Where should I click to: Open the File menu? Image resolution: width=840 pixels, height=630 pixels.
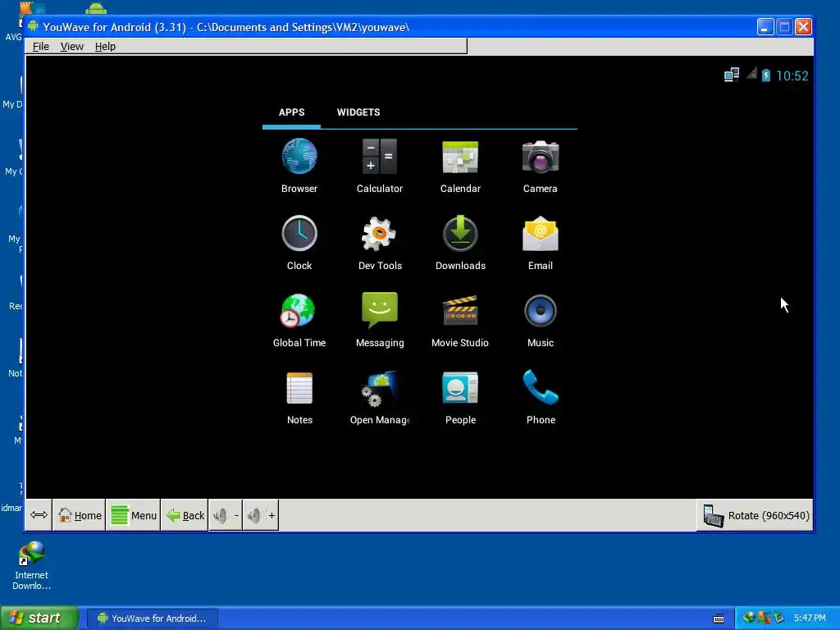coord(41,47)
